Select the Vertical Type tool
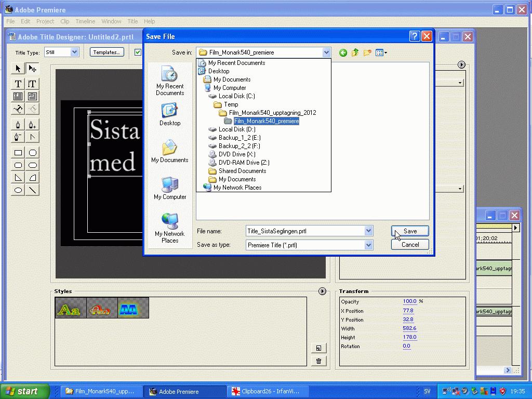The width and height of the screenshot is (532, 399). [x=33, y=84]
